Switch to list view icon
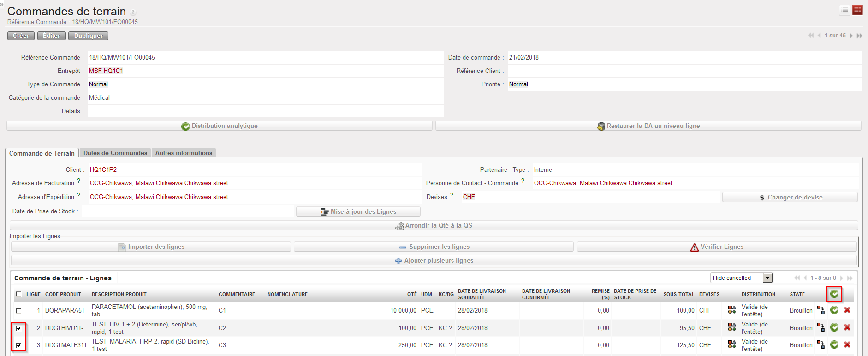Viewport: 868px width, 356px height. pos(844,10)
